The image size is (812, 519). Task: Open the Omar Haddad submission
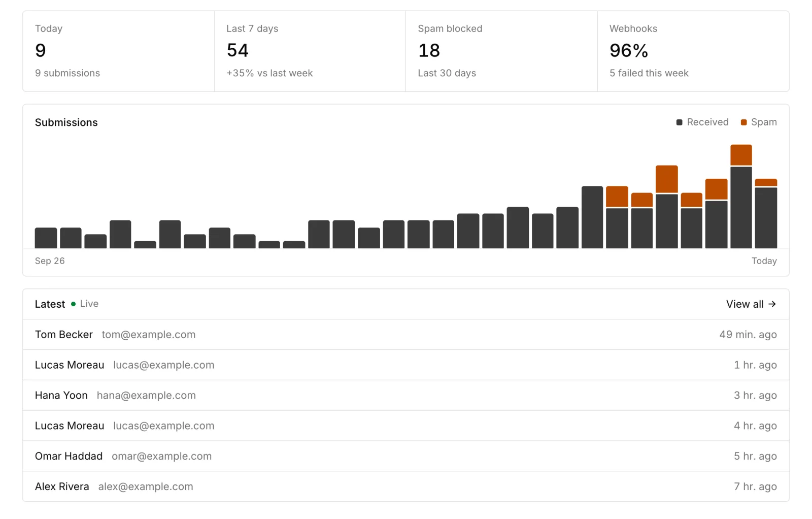(406, 456)
